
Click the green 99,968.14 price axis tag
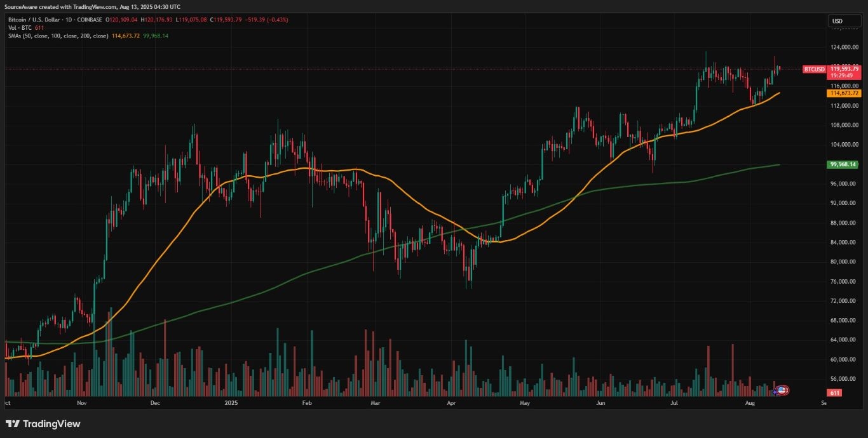[844, 164]
